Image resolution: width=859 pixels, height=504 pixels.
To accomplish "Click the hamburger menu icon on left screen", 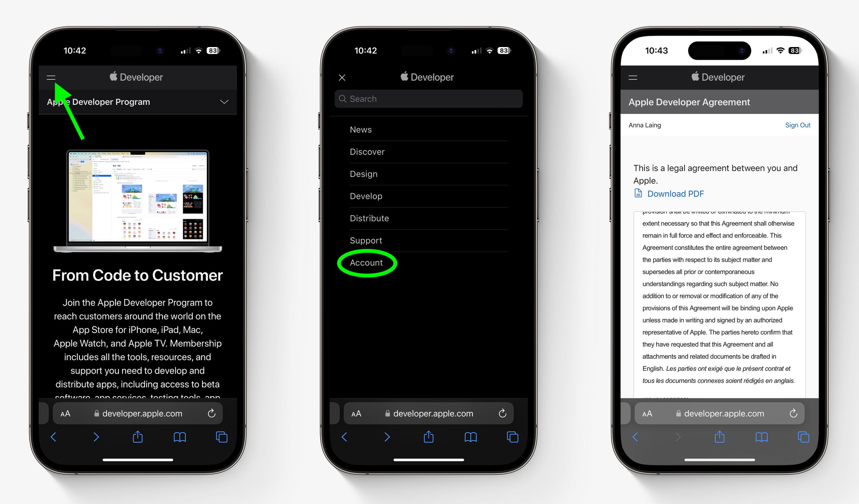I will pyautogui.click(x=51, y=77).
